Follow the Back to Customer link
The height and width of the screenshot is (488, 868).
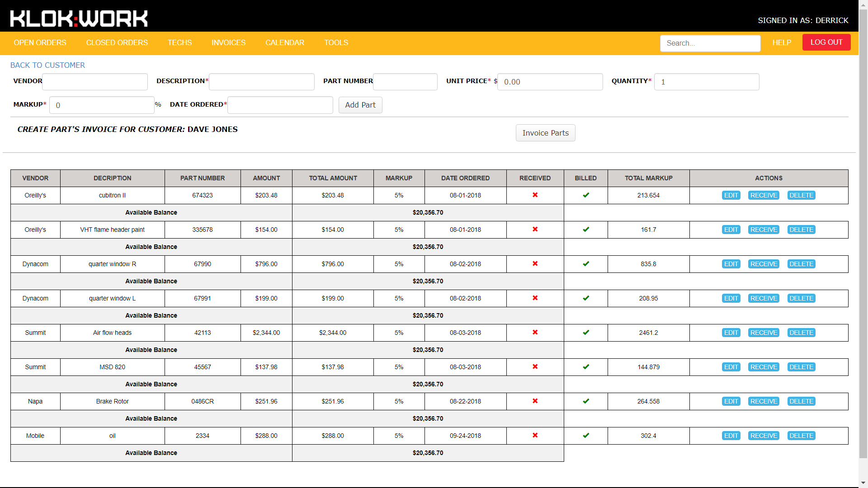point(47,65)
